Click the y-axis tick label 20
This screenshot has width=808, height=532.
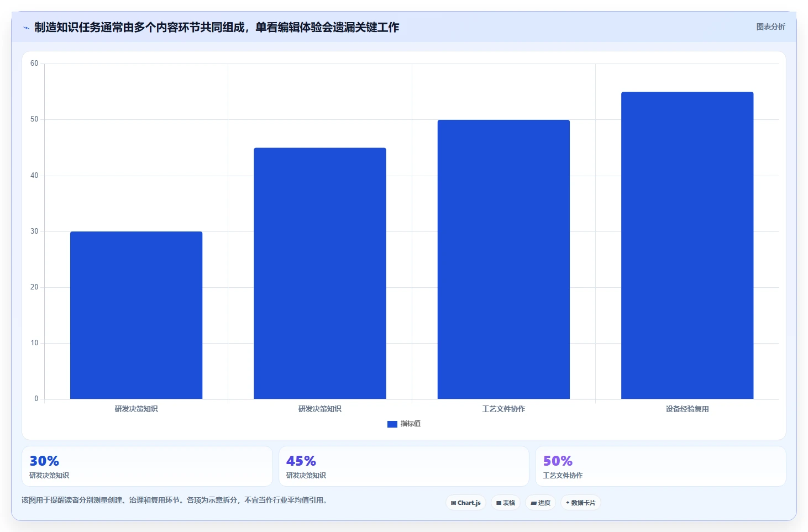coord(34,287)
